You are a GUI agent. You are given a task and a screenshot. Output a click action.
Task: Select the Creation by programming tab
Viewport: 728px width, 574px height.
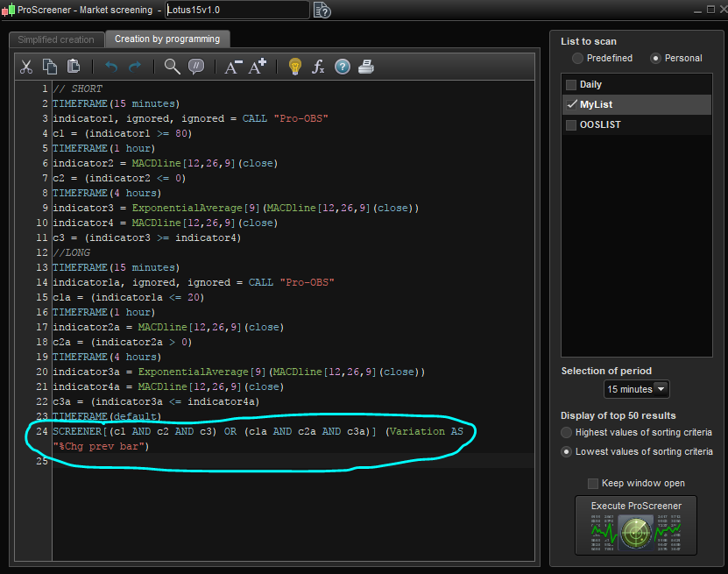166,39
